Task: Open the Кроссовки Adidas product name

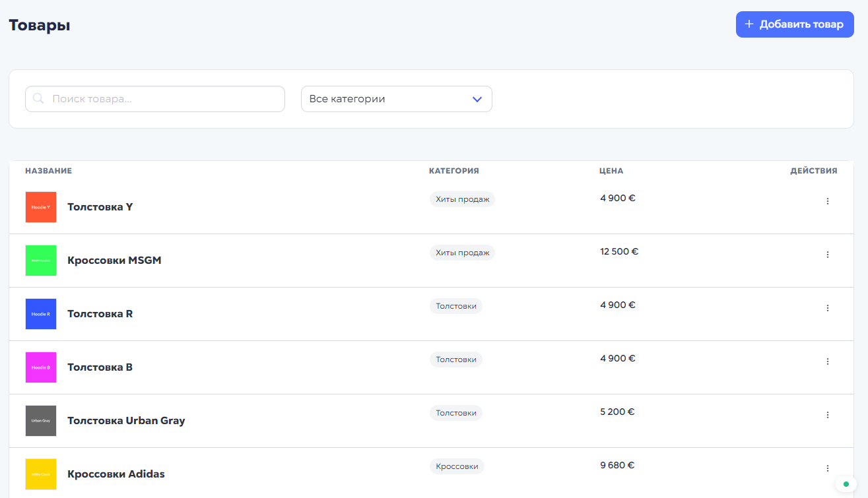Action: 116,474
